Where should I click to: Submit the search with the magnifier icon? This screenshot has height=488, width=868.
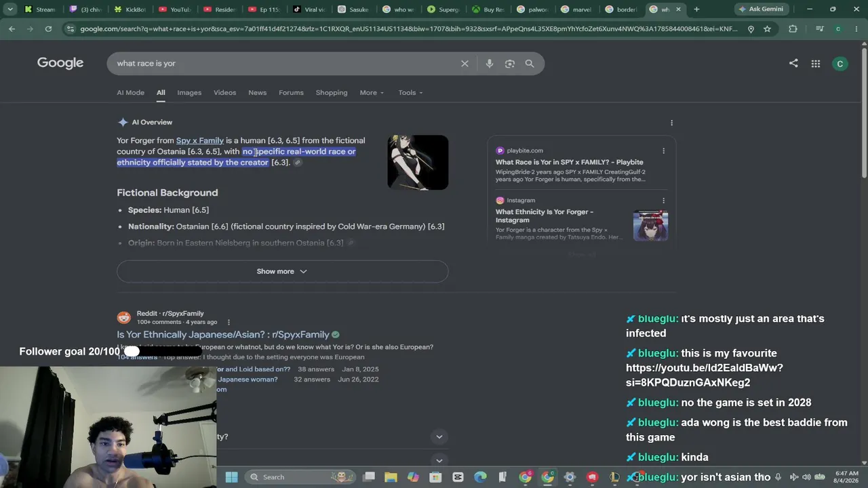point(530,64)
